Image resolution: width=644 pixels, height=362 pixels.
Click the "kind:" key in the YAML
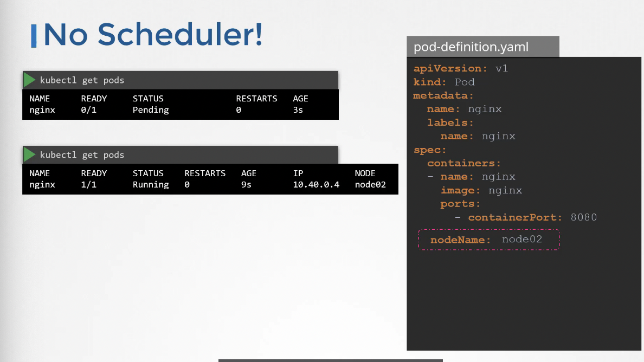[x=430, y=82]
